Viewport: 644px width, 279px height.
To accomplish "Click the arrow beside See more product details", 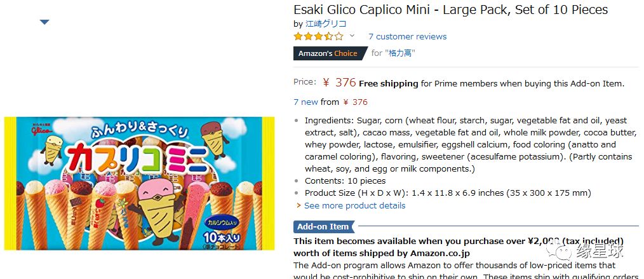I will pos(299,205).
